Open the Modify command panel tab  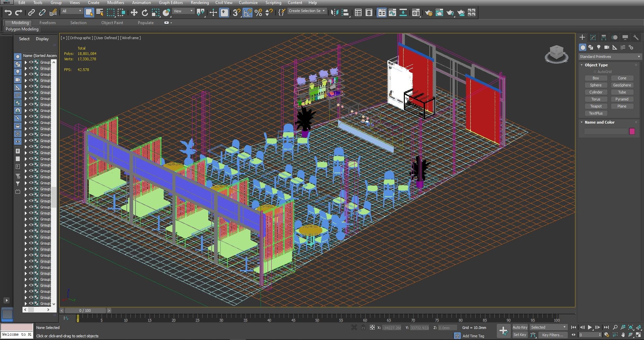point(593,38)
